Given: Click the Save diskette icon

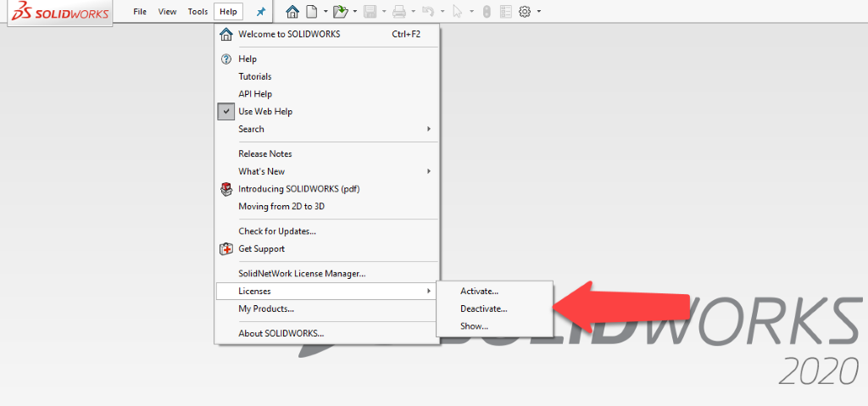Looking at the screenshot, I should coord(369,12).
